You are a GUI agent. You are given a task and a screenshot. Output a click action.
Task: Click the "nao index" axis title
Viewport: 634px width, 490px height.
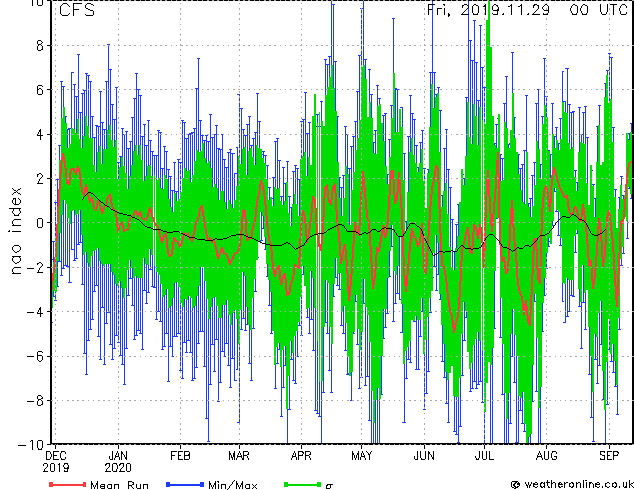tap(15, 231)
